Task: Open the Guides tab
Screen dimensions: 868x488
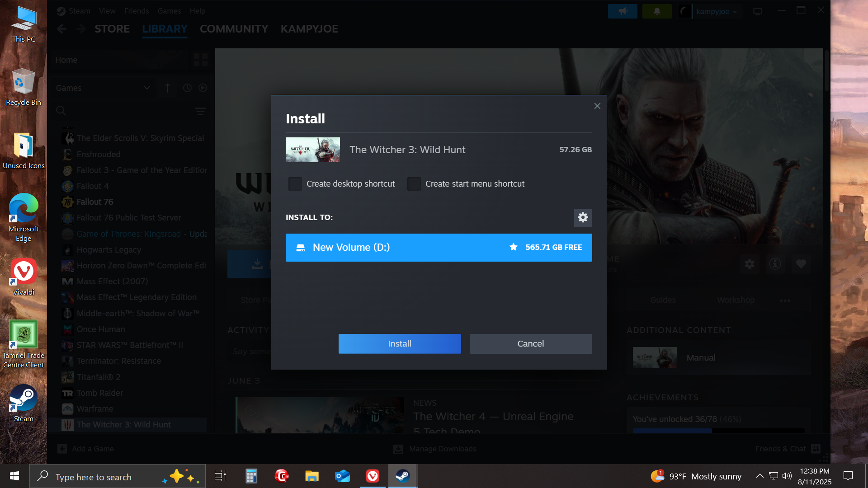Action: click(663, 300)
